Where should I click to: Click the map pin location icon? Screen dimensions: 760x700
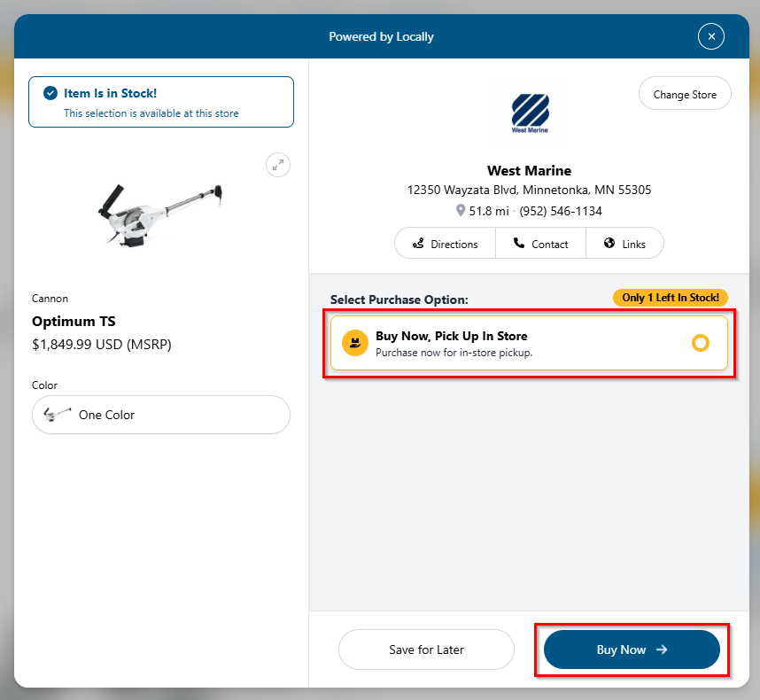pyautogui.click(x=461, y=210)
